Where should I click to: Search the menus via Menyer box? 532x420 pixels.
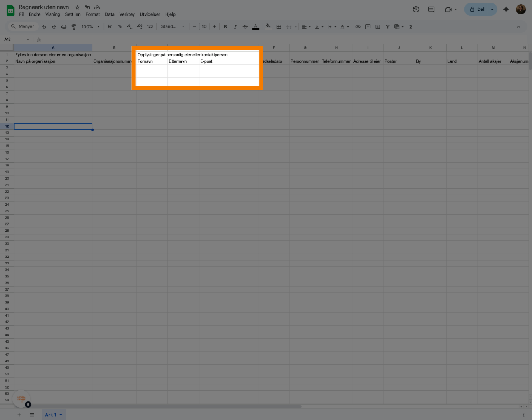pos(23,26)
